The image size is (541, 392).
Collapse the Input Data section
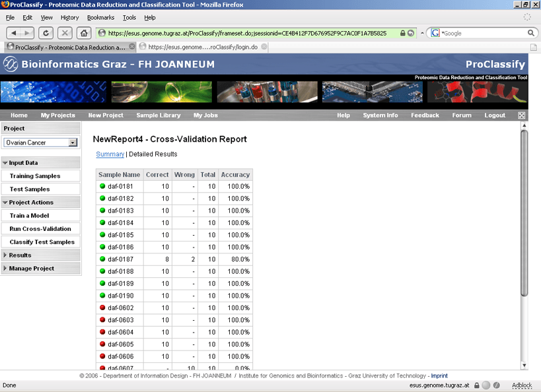(x=5, y=163)
